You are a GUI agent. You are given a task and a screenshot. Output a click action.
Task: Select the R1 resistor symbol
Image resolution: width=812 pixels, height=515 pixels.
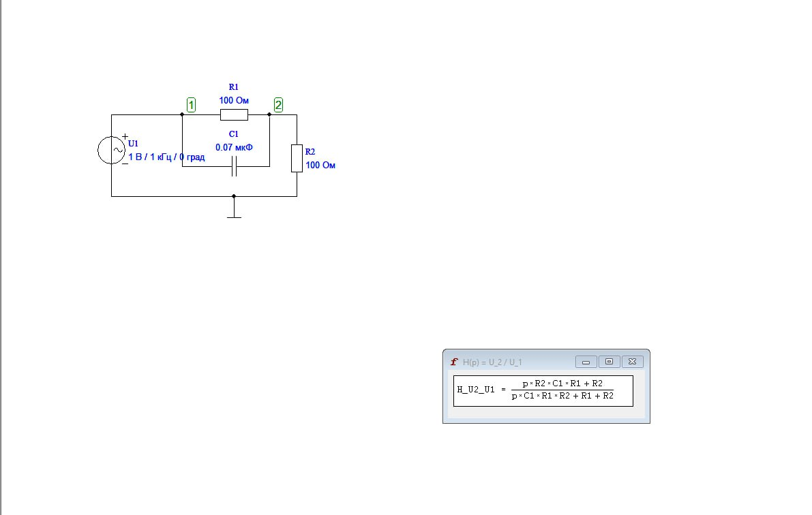click(x=234, y=115)
